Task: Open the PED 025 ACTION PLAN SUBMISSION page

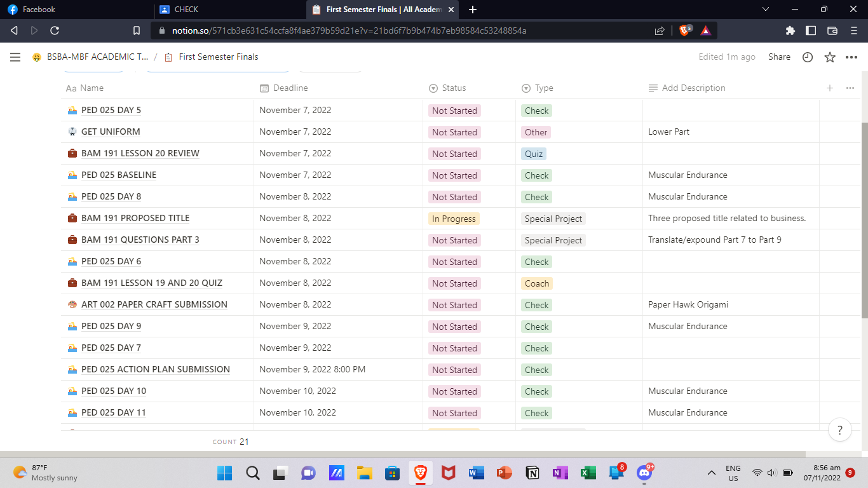Action: (156, 370)
